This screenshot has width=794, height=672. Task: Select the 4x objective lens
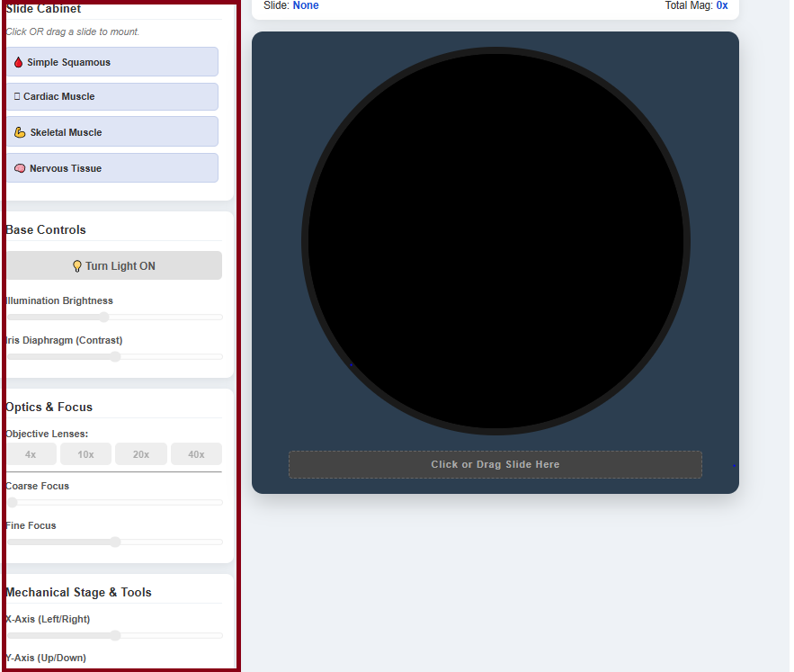point(31,454)
